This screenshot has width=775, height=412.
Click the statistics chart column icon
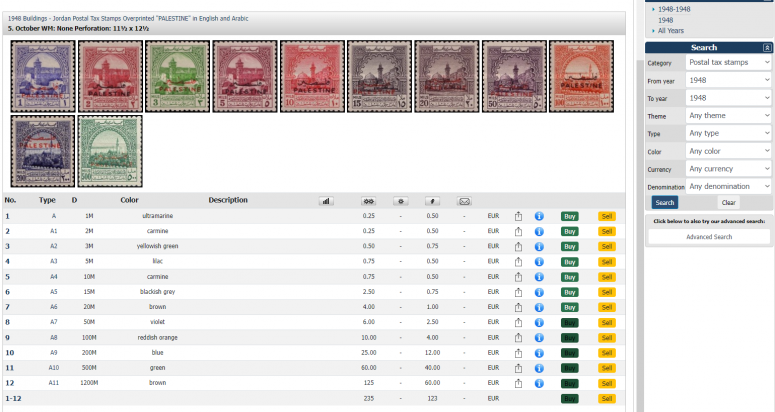point(326,201)
